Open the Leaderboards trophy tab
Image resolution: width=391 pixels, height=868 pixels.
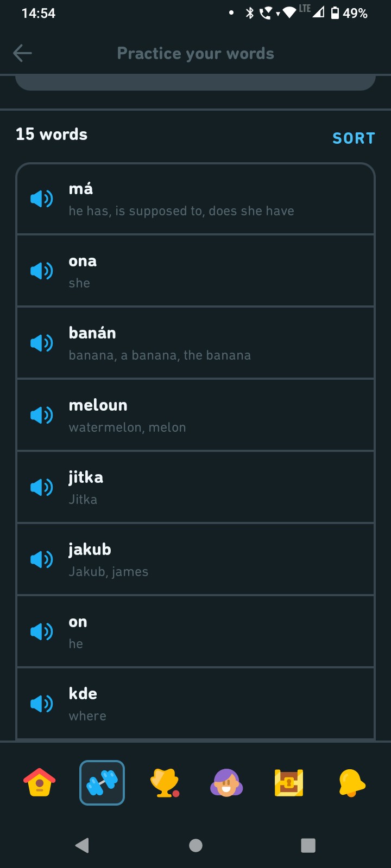tap(165, 783)
